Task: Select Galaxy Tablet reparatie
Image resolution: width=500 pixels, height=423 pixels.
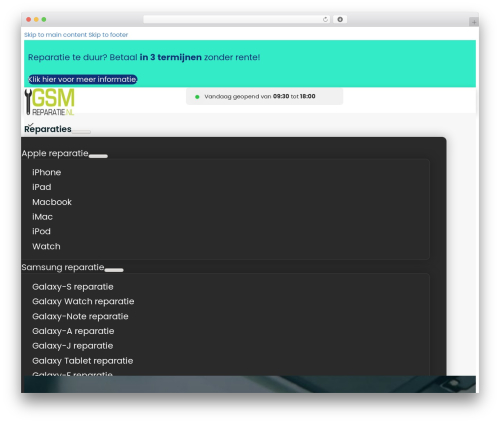Action: tap(83, 361)
